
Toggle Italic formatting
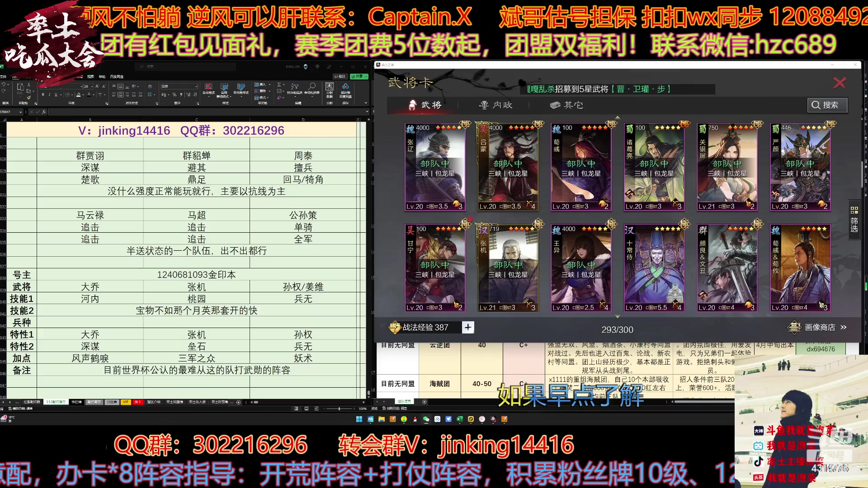coord(50,94)
